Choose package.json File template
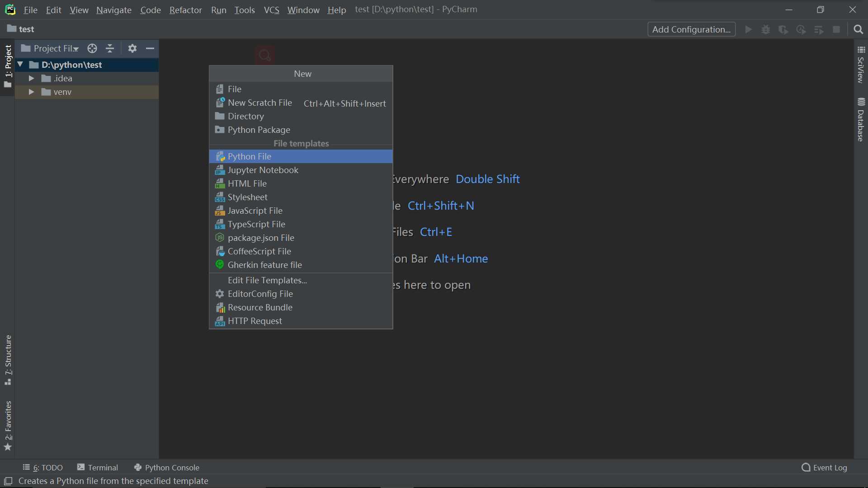 (301, 238)
